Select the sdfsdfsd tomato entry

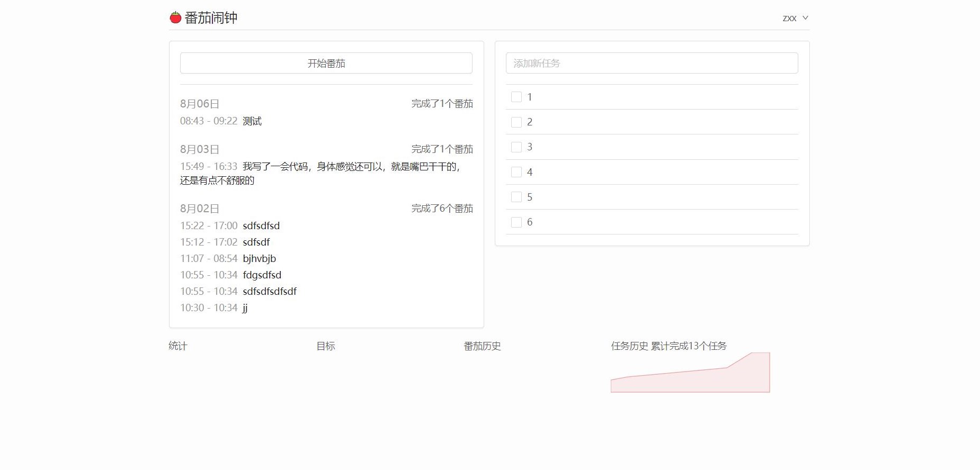[261, 226]
